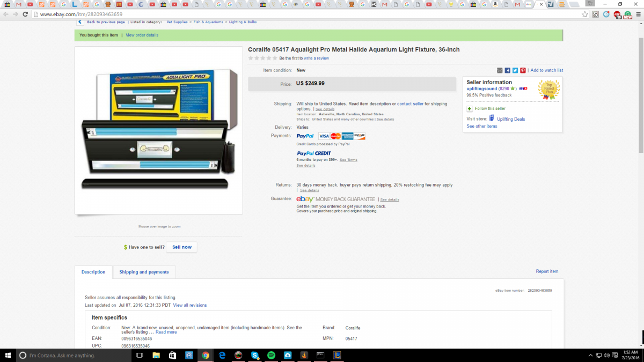The image size is (644, 362).
Task: Expand condition 'Read more' link
Action: point(166,332)
